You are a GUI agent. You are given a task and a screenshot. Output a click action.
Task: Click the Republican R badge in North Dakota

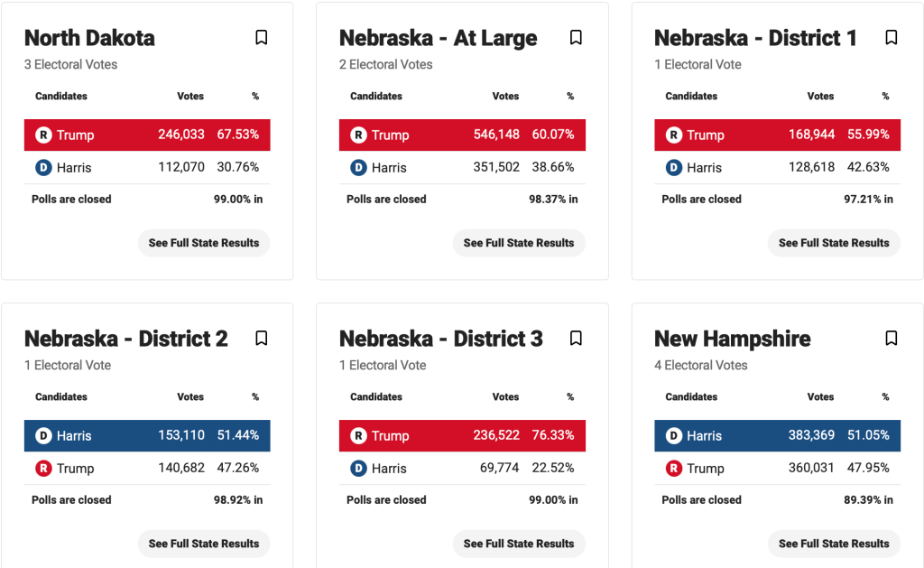(x=43, y=135)
